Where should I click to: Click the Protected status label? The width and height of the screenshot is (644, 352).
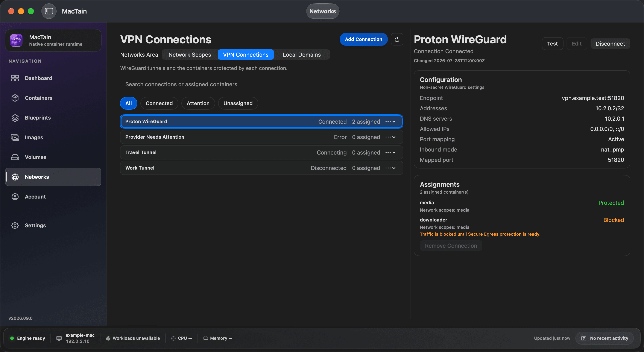pyautogui.click(x=611, y=203)
